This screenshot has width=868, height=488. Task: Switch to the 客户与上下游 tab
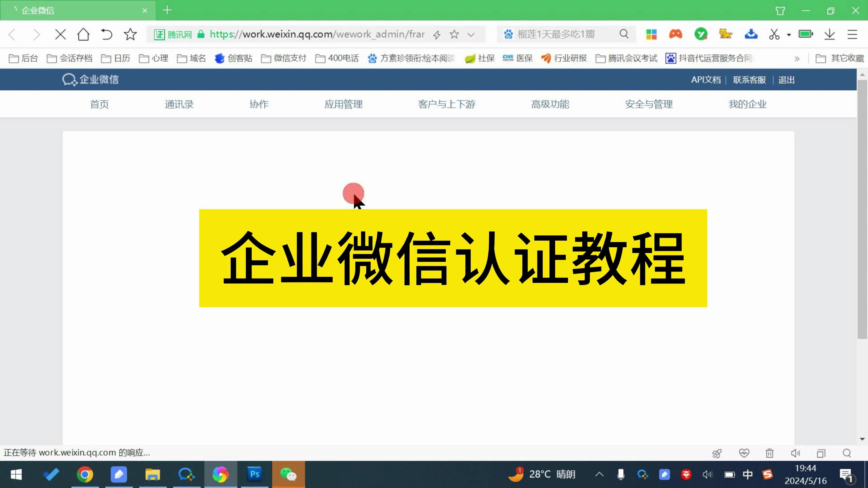[446, 104]
